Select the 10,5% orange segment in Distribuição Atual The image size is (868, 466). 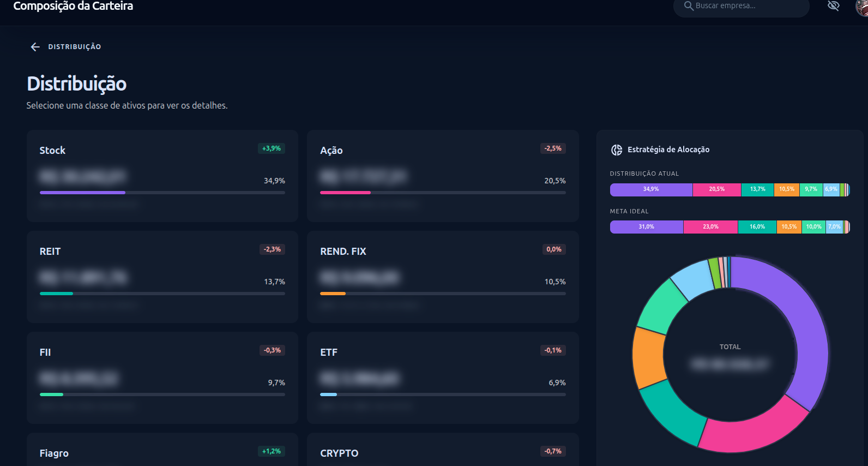tap(787, 189)
